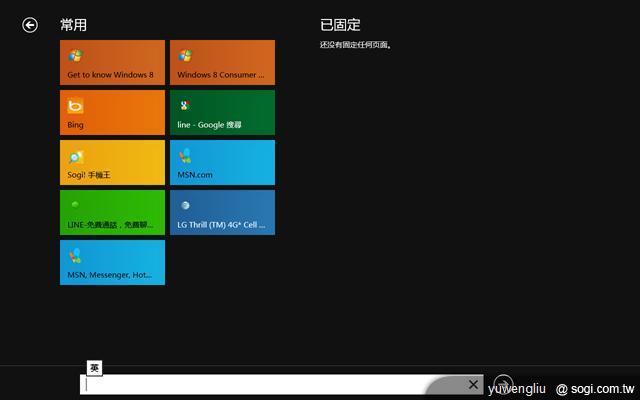Click the MSN butterfly icon on MSN.com tile
The width and height of the screenshot is (640, 400).
[185, 156]
